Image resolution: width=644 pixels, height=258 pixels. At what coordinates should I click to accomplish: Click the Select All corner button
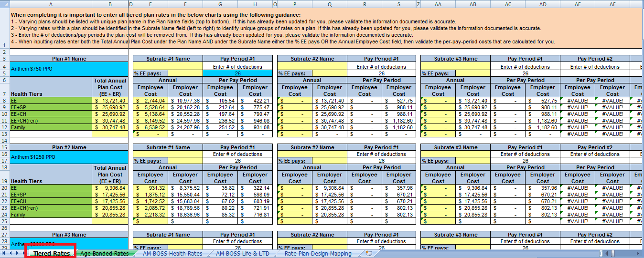click(5, 4)
